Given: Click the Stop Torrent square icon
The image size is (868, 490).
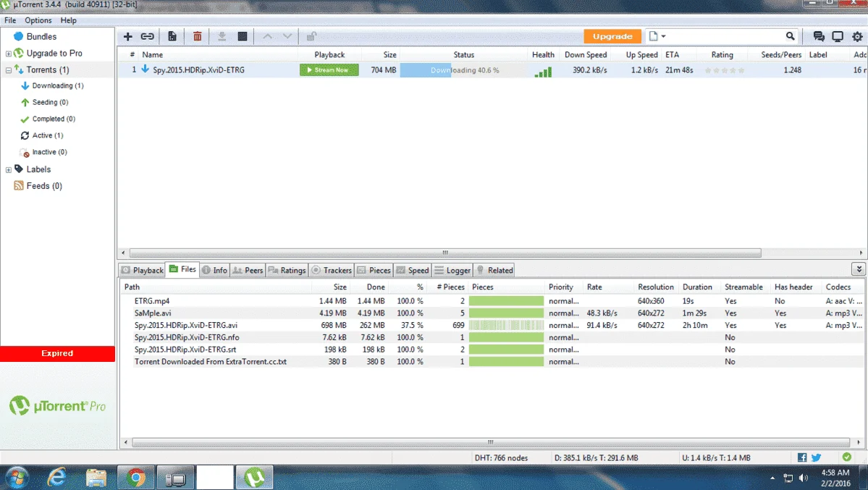Looking at the screenshot, I should (x=243, y=36).
